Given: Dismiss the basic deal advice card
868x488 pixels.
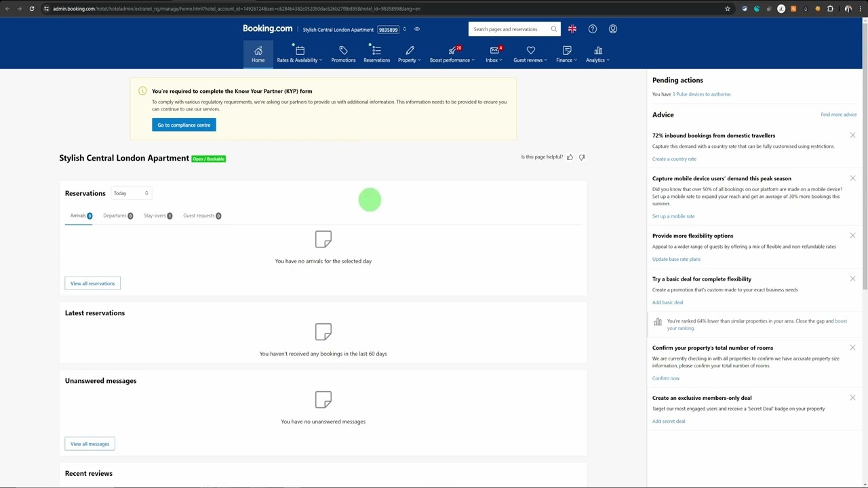Looking at the screenshot, I should pyautogui.click(x=852, y=279).
